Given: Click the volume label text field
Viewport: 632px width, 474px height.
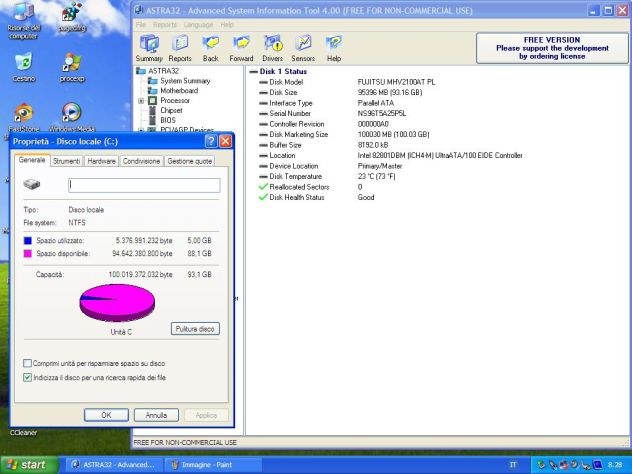Looking at the screenshot, I should coord(144,185).
